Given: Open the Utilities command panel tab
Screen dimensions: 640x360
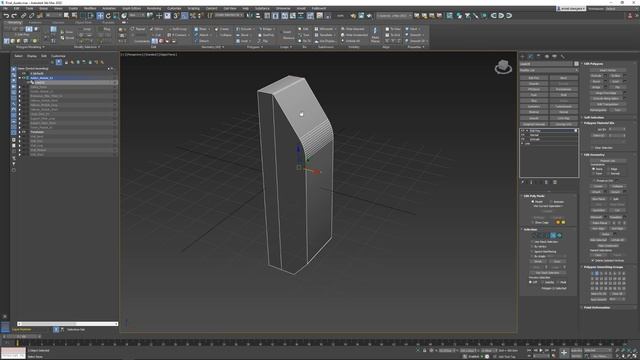Looking at the screenshot, I should pos(563,56).
